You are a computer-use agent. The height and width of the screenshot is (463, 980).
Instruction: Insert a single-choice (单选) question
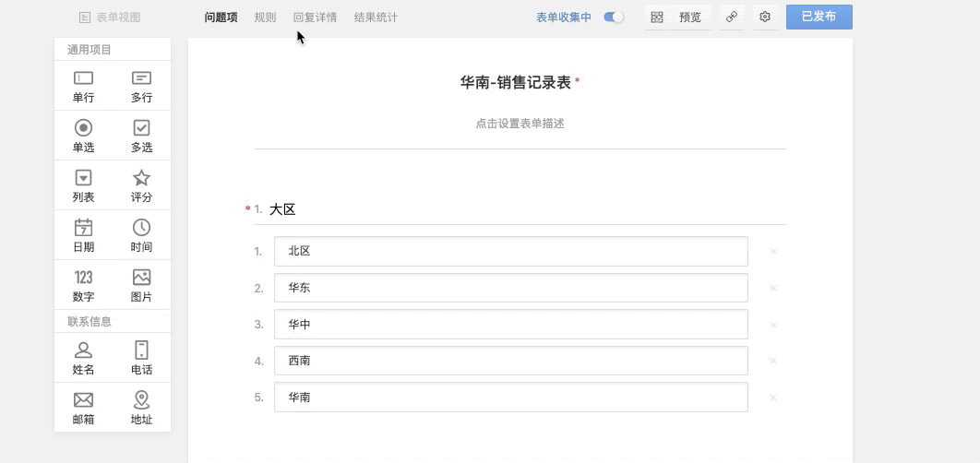click(x=83, y=136)
